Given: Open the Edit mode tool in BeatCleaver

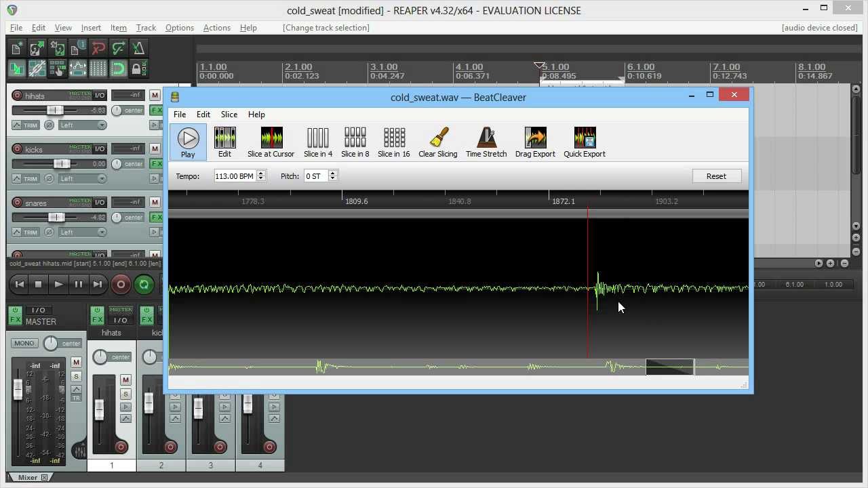Looking at the screenshot, I should [224, 142].
